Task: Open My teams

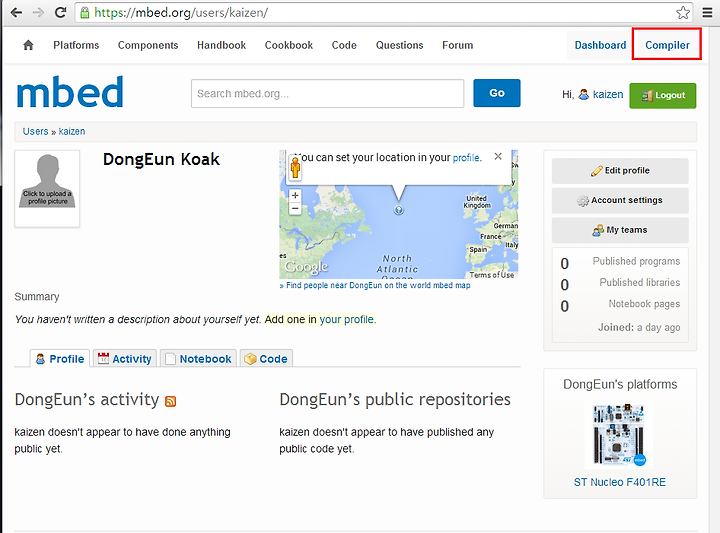Action: click(x=620, y=230)
